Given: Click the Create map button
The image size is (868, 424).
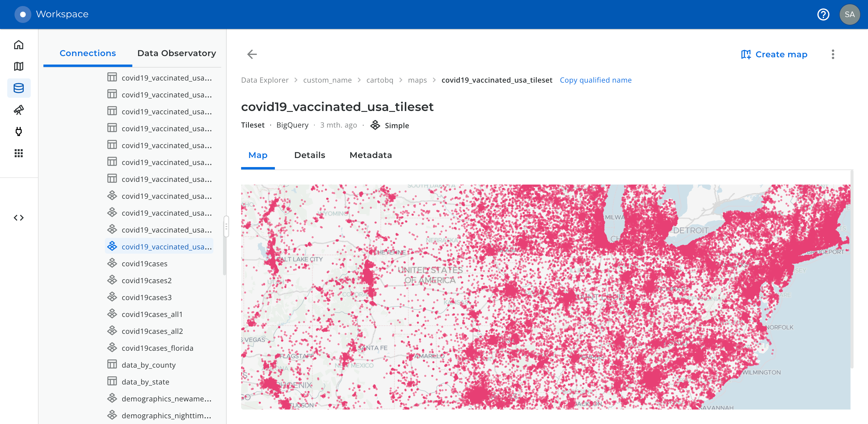Looking at the screenshot, I should click(774, 54).
